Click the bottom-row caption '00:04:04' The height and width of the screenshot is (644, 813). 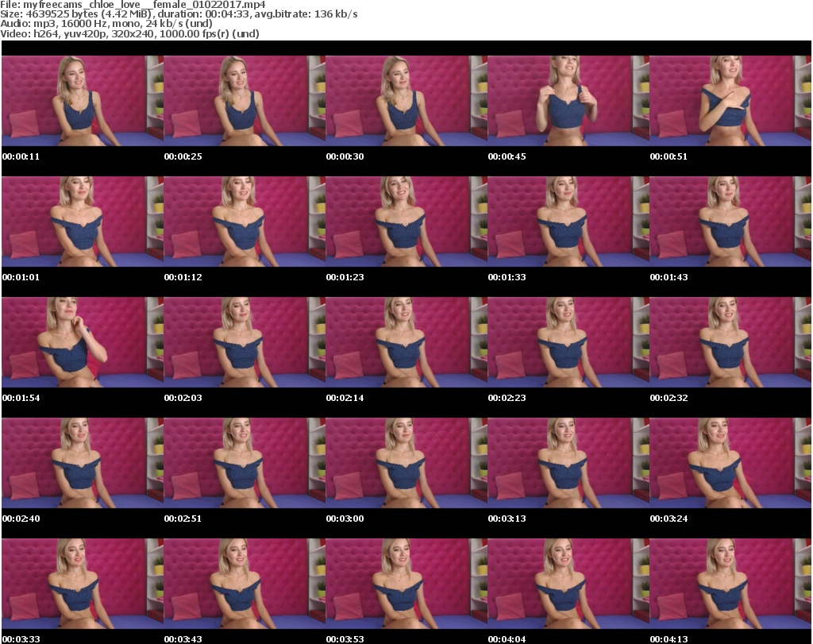coord(507,639)
